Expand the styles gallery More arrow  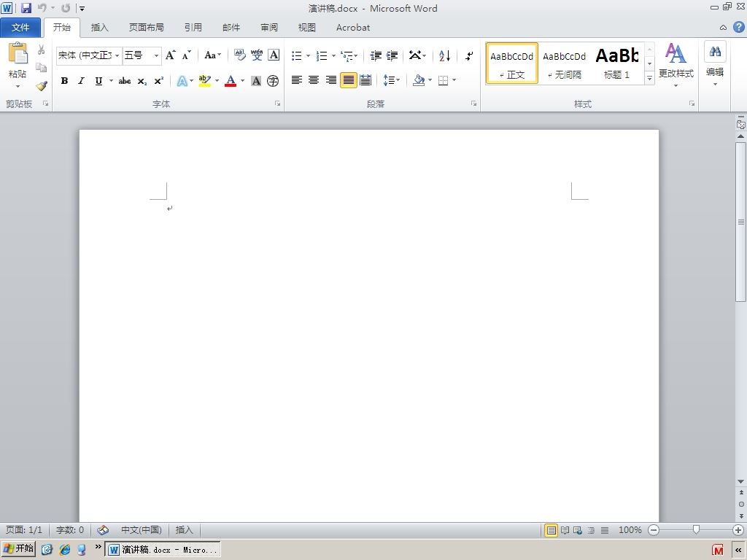(x=649, y=77)
